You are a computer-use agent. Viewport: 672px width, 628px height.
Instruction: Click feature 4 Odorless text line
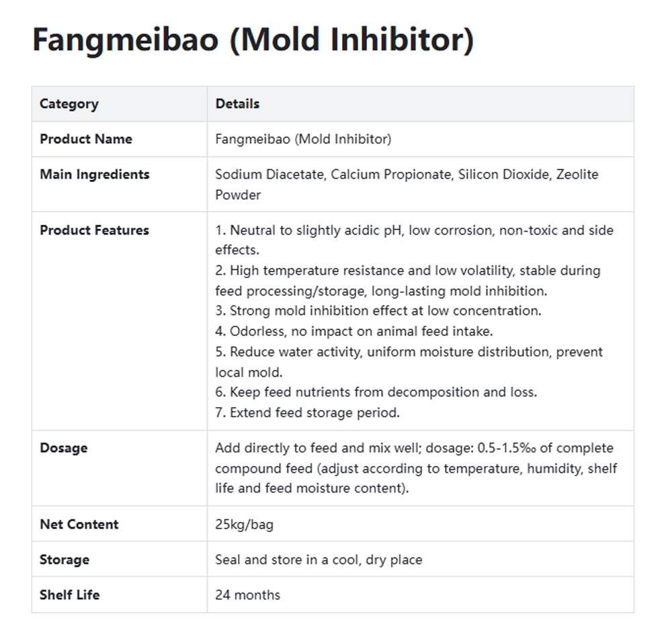[354, 331]
